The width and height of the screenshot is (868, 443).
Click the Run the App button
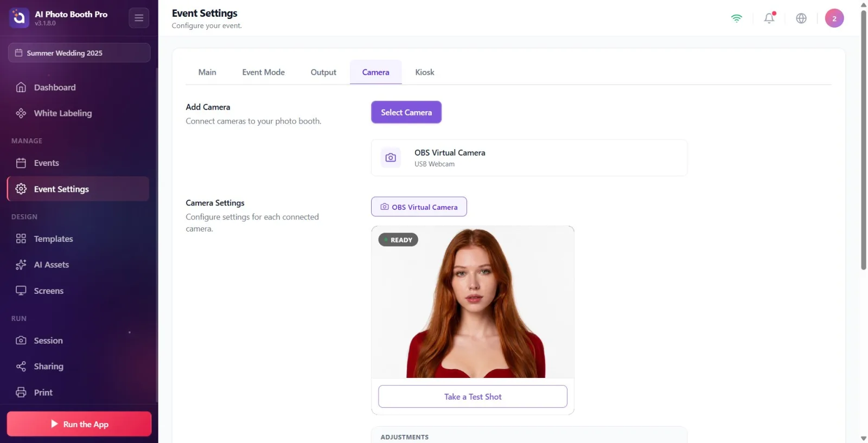[x=79, y=424]
